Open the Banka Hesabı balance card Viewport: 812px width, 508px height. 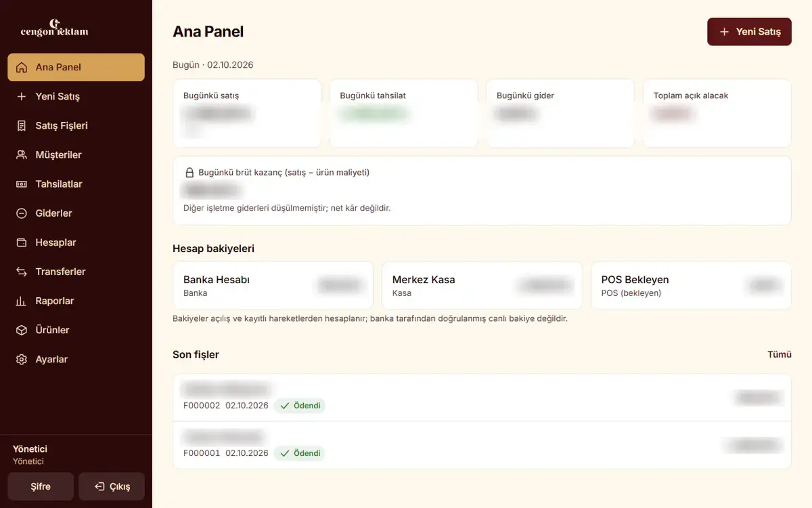273,286
